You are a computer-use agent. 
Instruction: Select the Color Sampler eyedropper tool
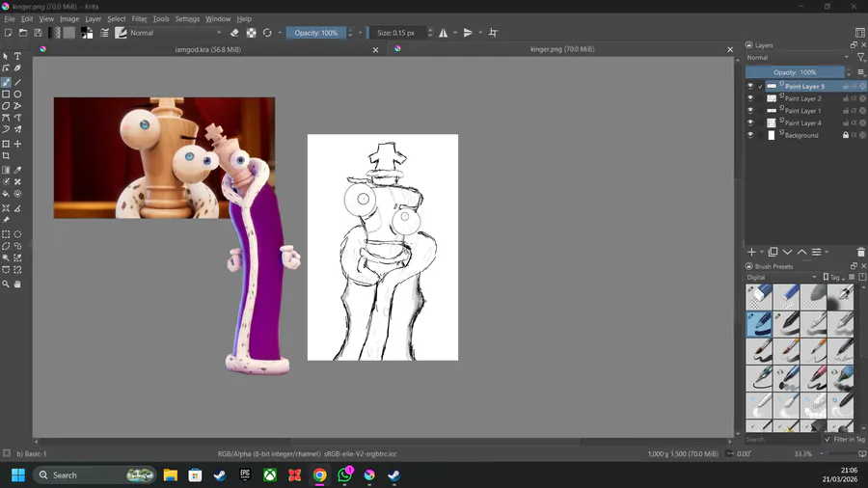pyautogui.click(x=17, y=171)
